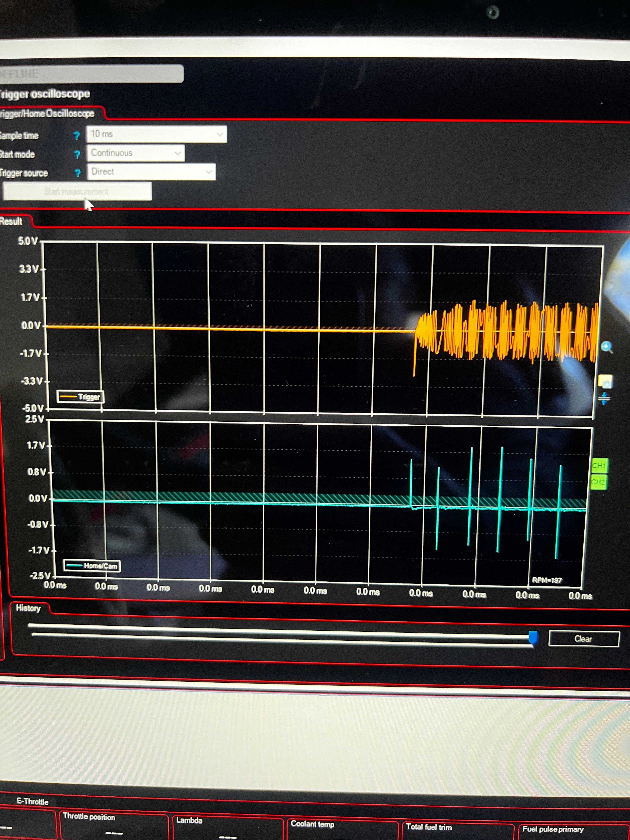Open help for Sample time
The image size is (630, 840).
coord(77,135)
